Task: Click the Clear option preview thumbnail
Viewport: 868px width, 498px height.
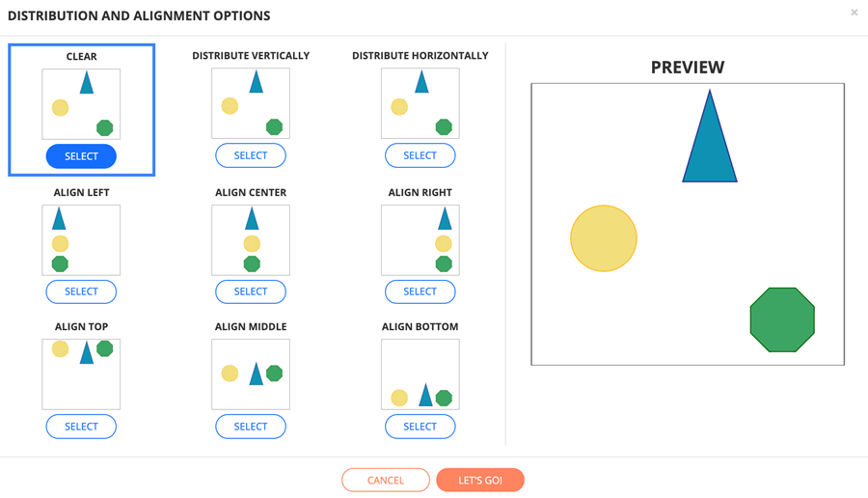Action: [81, 104]
